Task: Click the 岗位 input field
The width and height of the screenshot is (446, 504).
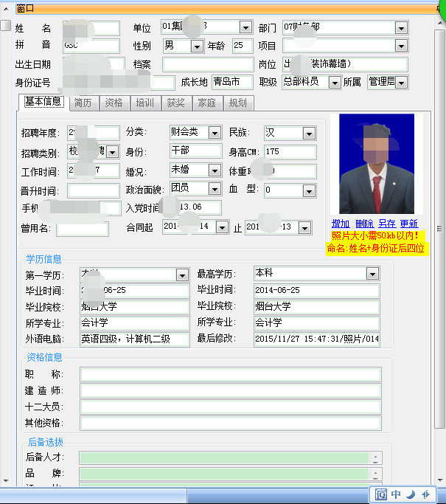Action: [345, 64]
